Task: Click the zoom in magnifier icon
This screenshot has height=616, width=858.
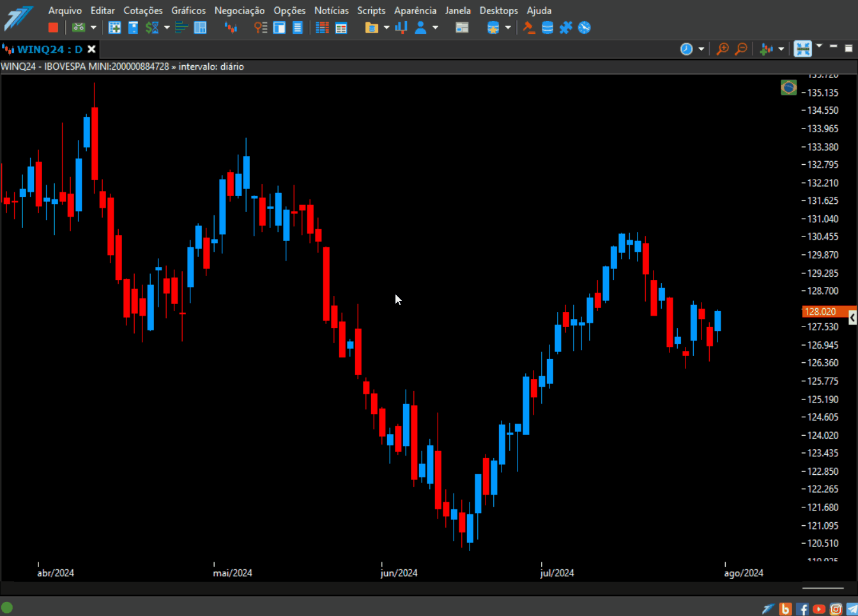Action: tap(723, 49)
